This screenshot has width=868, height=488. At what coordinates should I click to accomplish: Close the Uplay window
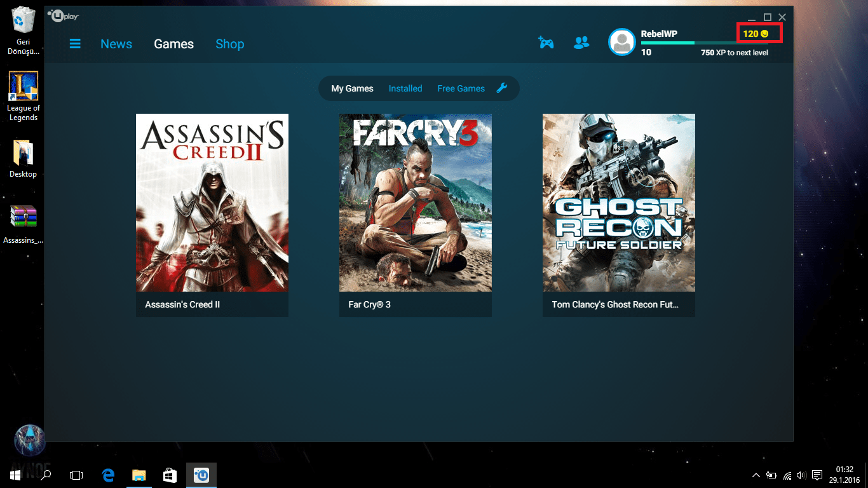pos(782,17)
